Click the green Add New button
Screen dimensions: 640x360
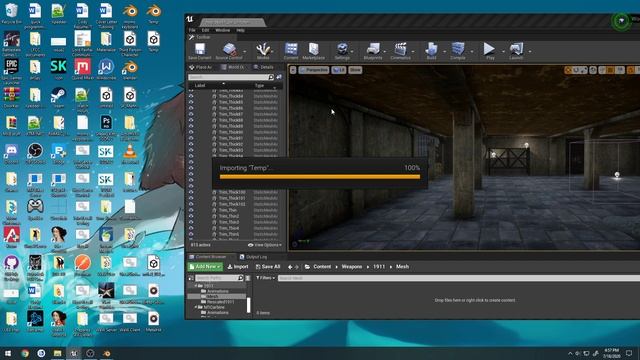coord(205,267)
